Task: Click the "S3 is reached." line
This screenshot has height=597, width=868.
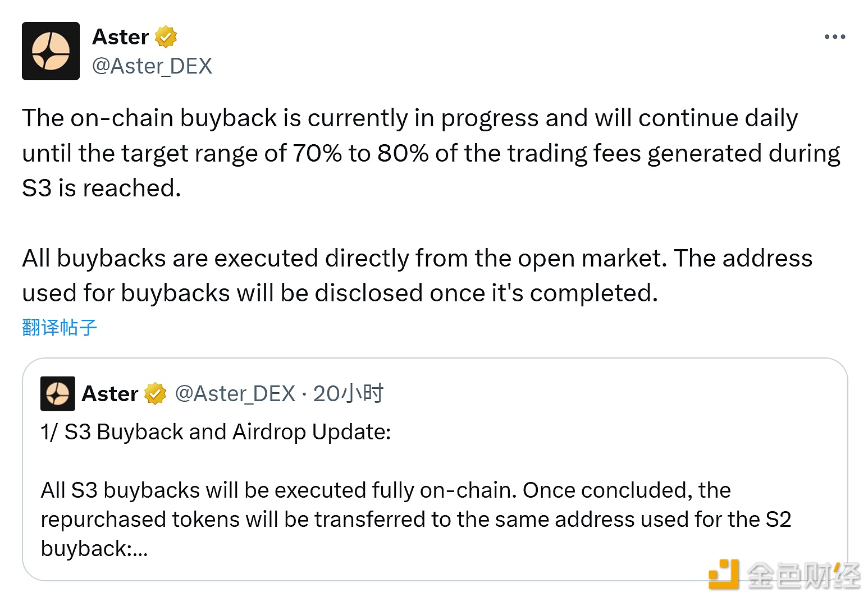Action: (x=102, y=189)
